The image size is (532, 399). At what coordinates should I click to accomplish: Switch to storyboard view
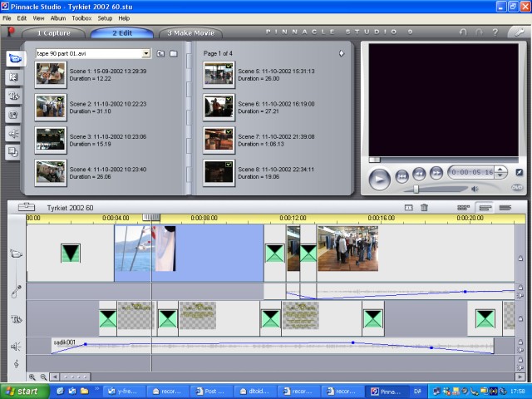pyautogui.click(x=463, y=208)
